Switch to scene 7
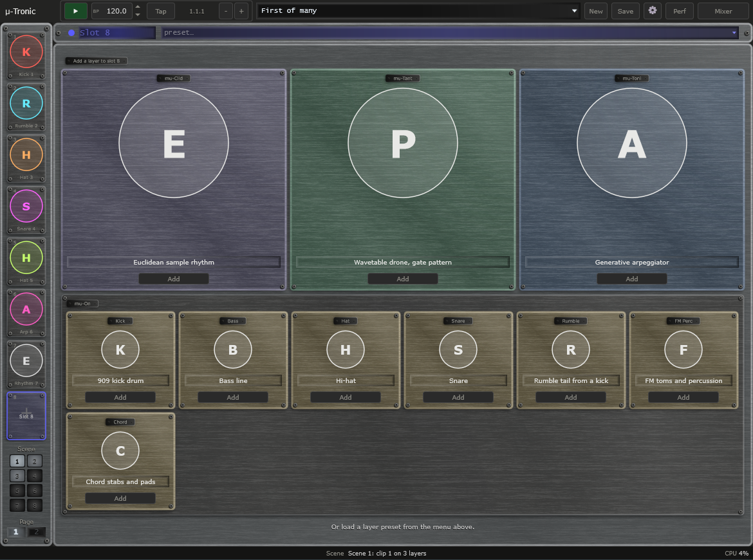Image resolution: width=753 pixels, height=560 pixels. 17,505
